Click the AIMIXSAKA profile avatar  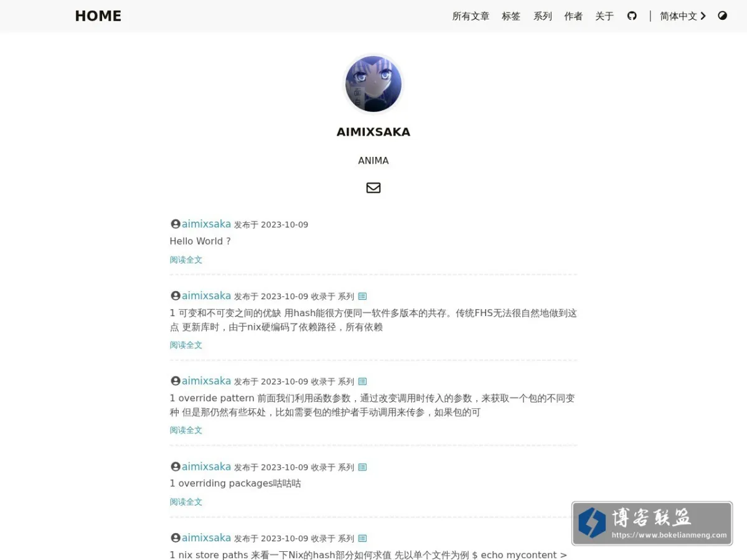(374, 84)
